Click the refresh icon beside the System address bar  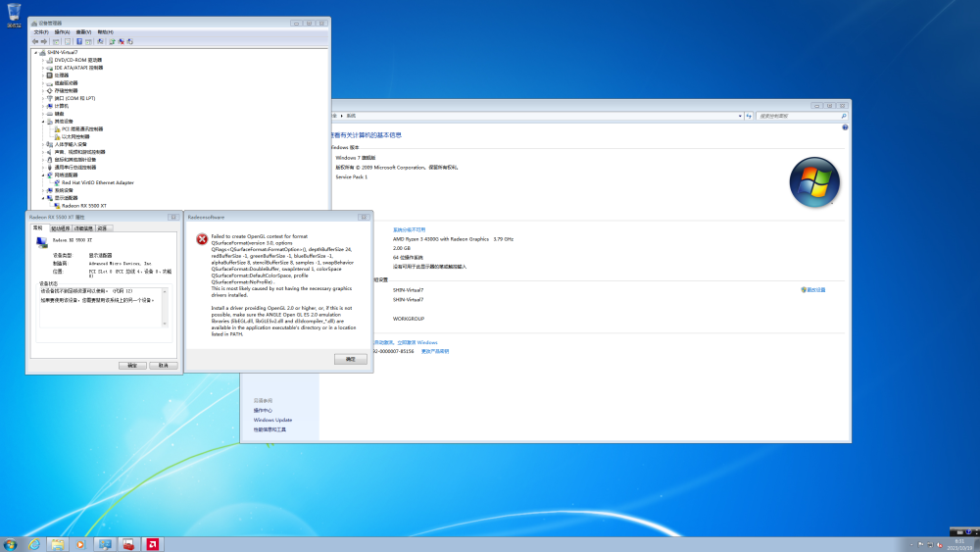click(x=749, y=116)
